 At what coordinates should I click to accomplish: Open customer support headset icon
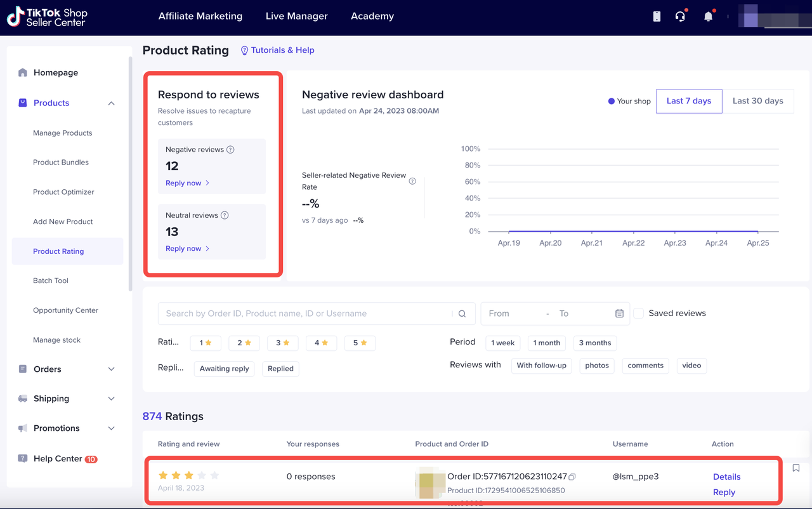point(680,17)
